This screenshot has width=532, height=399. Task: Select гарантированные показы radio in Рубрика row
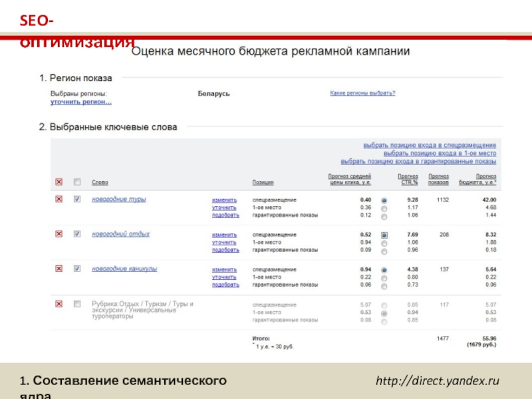pos(384,322)
